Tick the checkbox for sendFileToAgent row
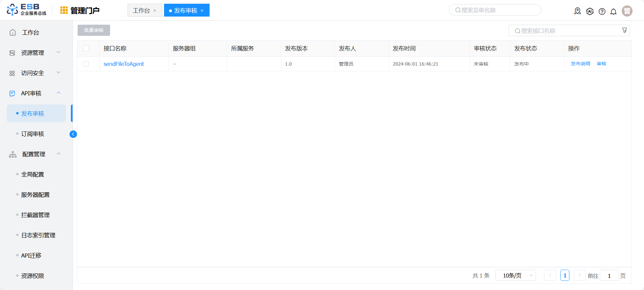 tap(86, 64)
